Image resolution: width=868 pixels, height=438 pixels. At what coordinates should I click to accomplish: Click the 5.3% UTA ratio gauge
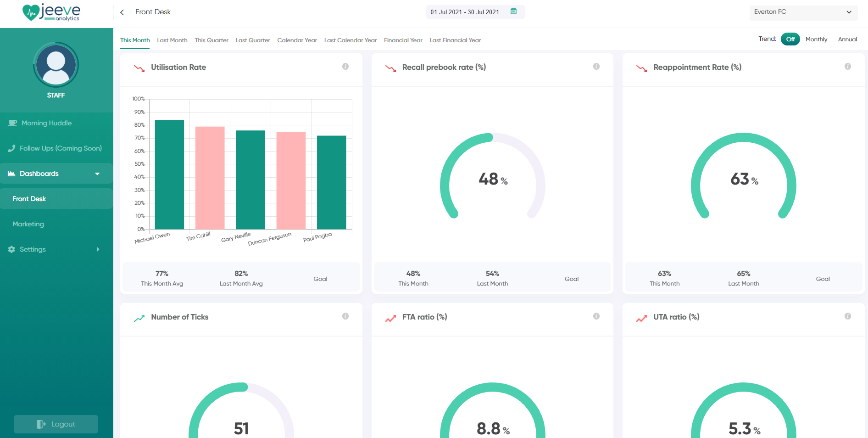click(744, 410)
